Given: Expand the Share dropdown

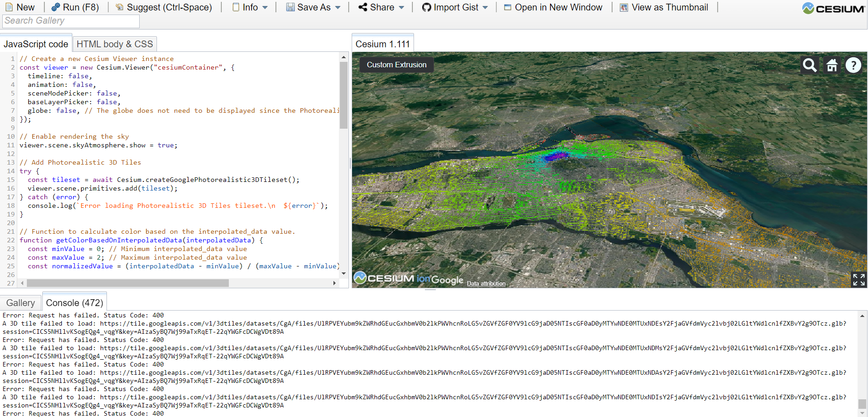Looking at the screenshot, I should tap(381, 7).
